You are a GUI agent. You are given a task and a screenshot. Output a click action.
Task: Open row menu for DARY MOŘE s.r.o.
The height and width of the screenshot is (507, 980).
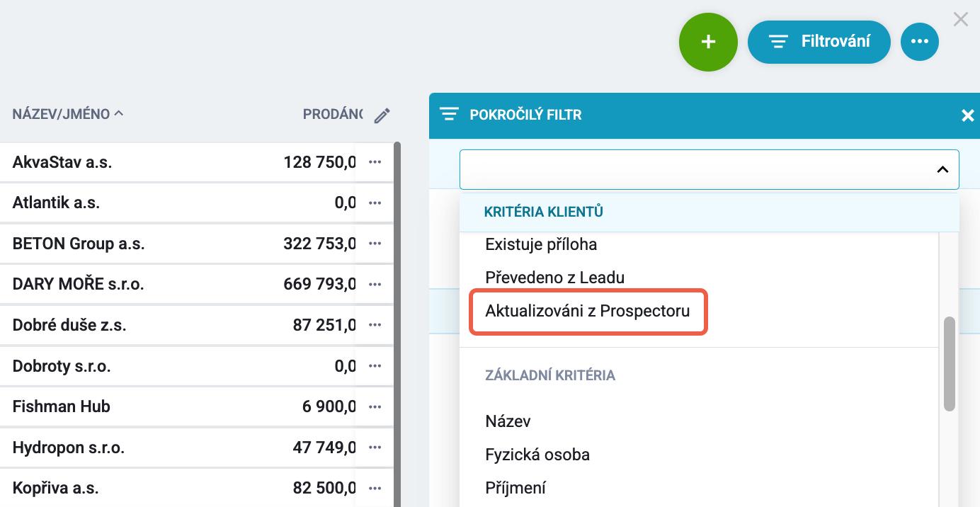pyautogui.click(x=375, y=285)
